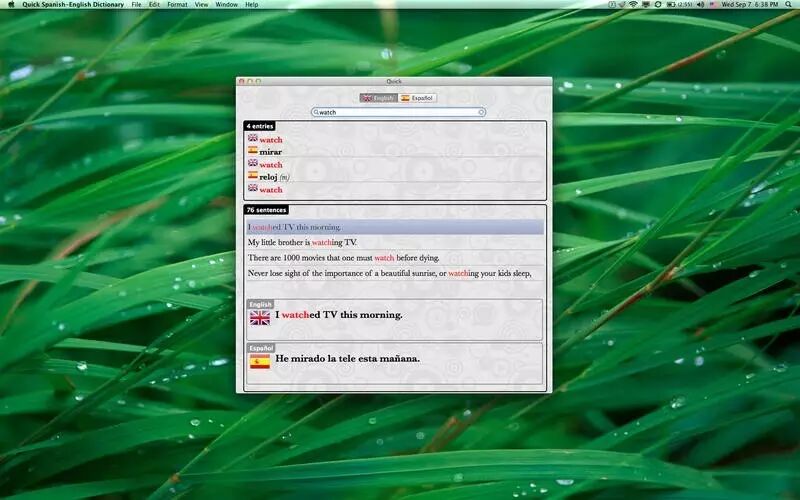Open the View menu
Viewport: 800px width, 500px height.
201,5
